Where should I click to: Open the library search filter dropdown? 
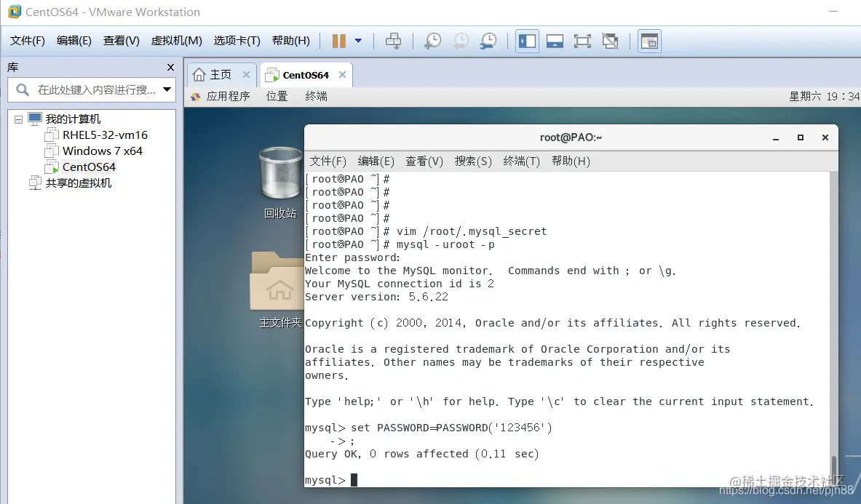coord(167,88)
